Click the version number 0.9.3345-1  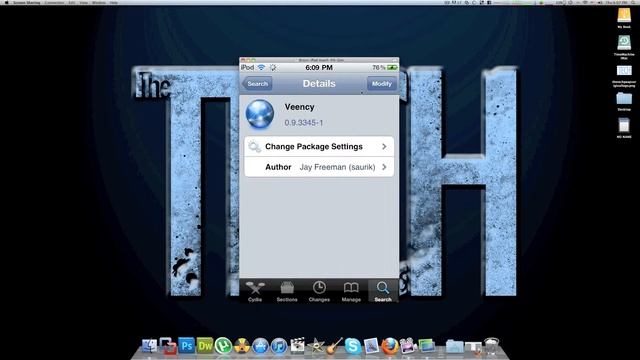click(x=304, y=122)
